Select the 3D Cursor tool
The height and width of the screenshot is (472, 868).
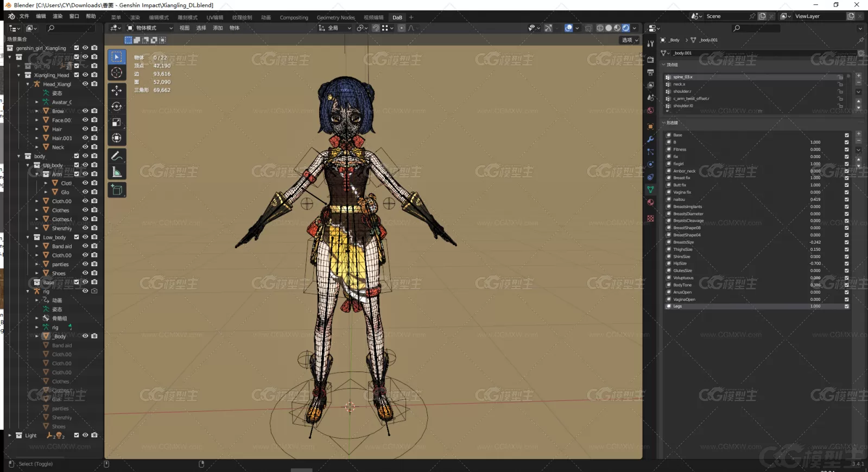click(x=117, y=73)
